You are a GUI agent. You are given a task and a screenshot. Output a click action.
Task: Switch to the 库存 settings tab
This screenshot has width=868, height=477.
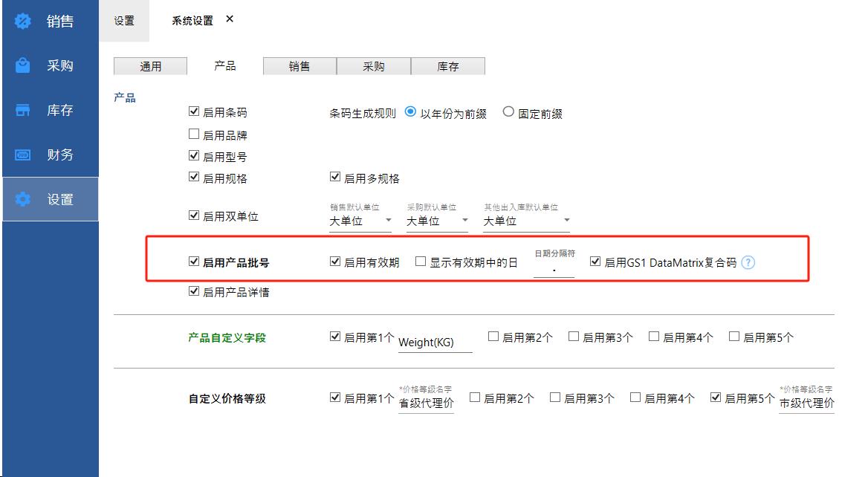pos(447,66)
